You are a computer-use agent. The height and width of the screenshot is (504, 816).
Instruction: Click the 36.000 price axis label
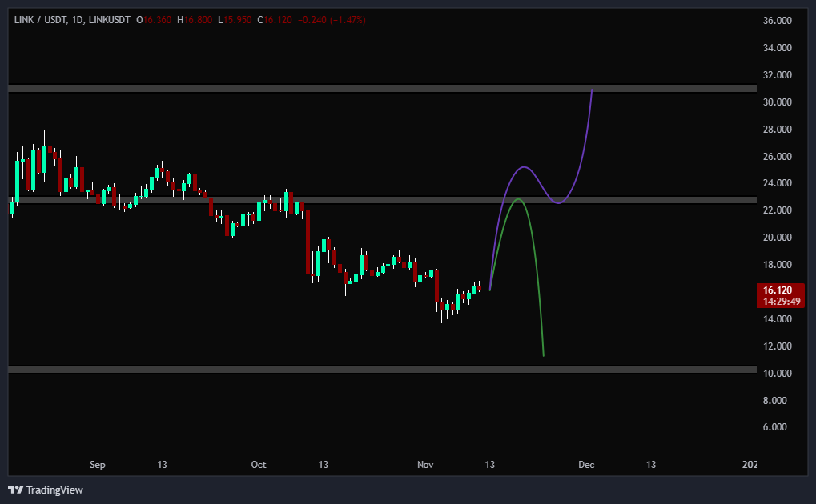(x=778, y=21)
